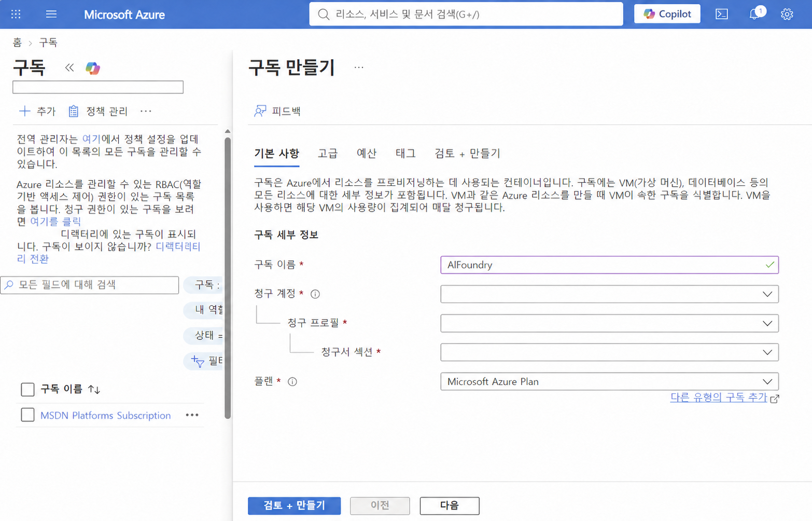Expand the 청구 프로필 dropdown
The image size is (812, 521).
pos(609,323)
